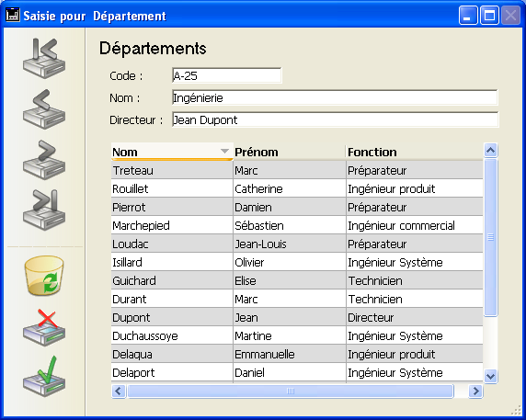
Task: Select the Dupont Jean Directeur row
Action: point(297,317)
